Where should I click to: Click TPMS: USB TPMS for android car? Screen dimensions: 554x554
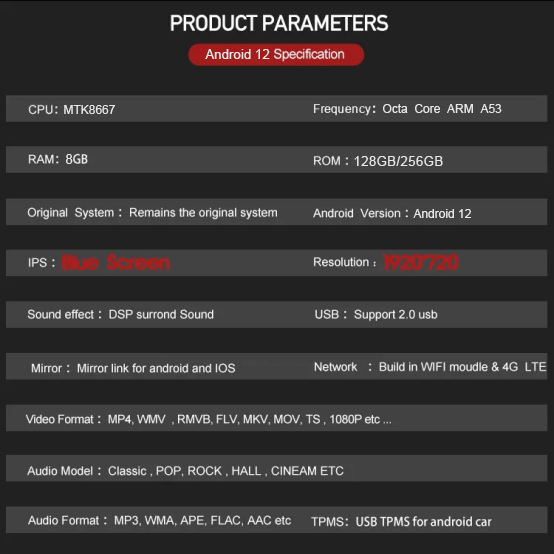pos(401,522)
